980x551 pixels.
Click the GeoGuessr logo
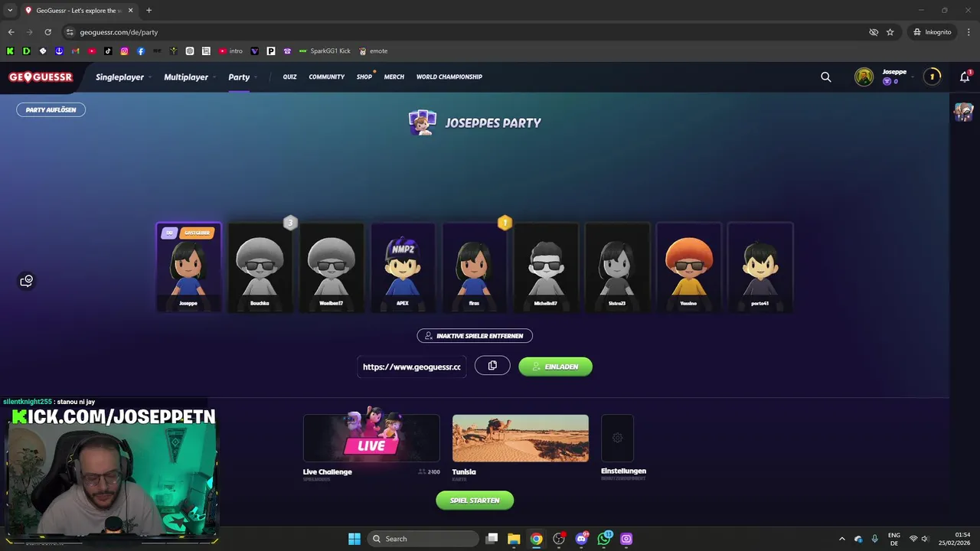(x=41, y=77)
